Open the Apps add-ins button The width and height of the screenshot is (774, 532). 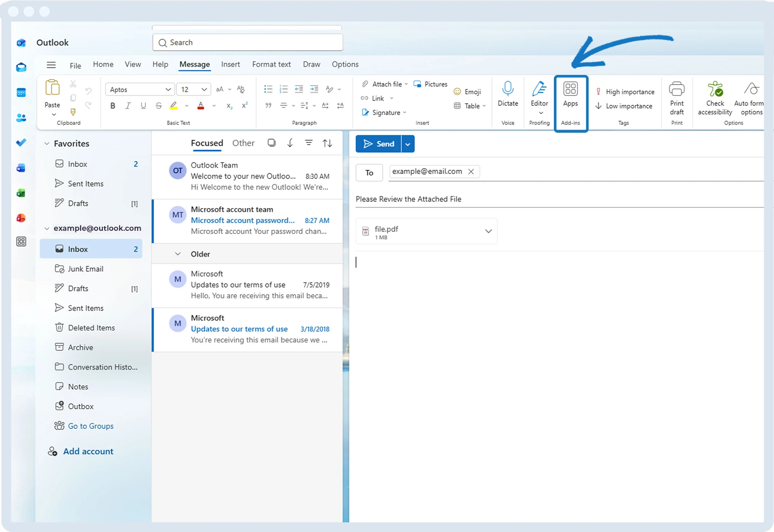[570, 94]
